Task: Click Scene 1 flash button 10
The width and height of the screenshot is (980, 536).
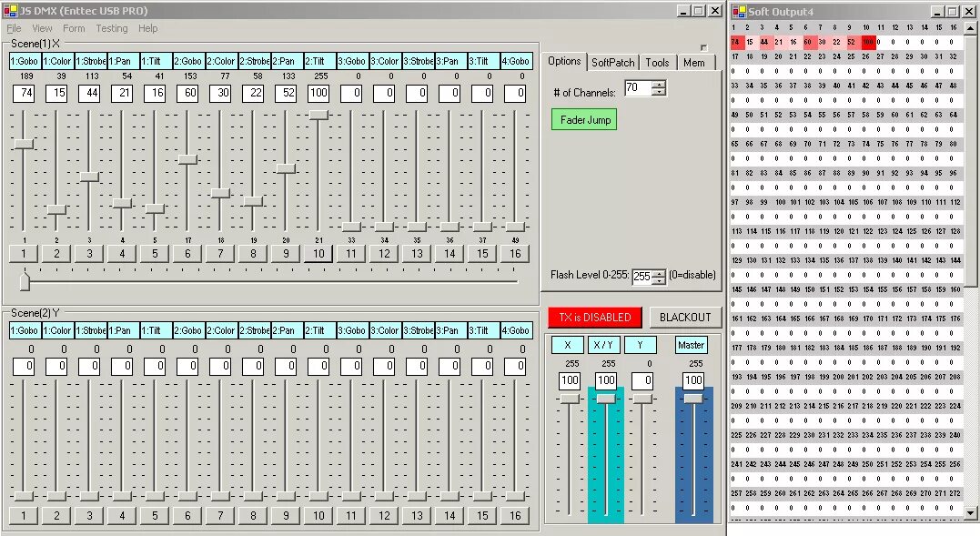Action: pos(318,254)
